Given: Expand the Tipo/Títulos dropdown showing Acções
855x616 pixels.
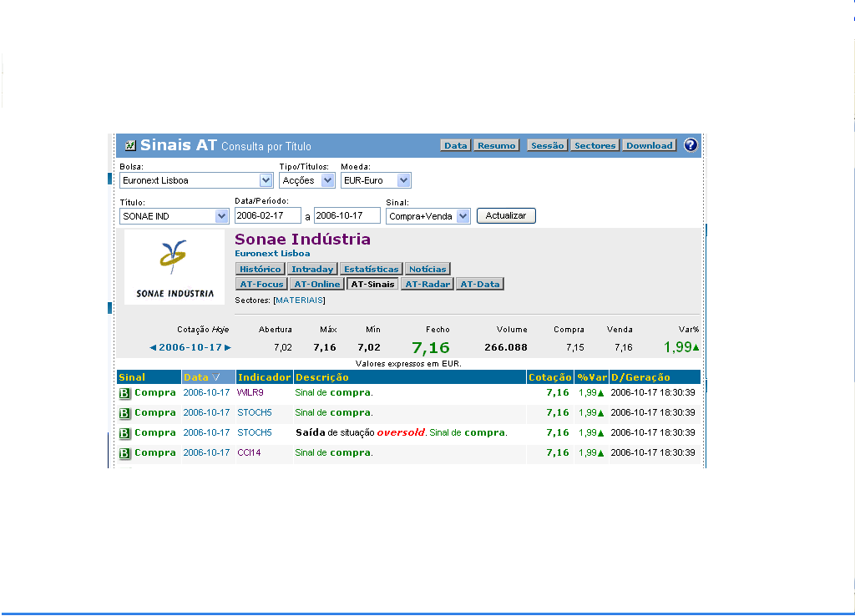Looking at the screenshot, I should (x=307, y=180).
